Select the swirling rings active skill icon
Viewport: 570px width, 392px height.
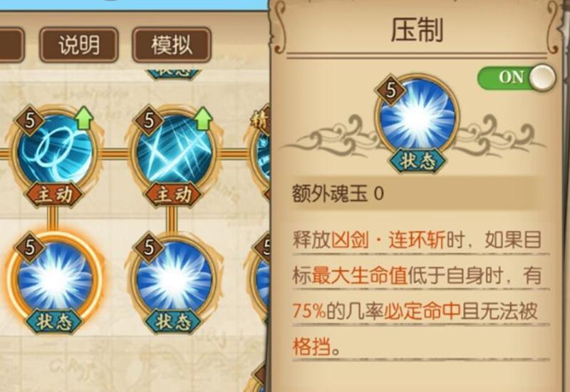click(x=55, y=150)
